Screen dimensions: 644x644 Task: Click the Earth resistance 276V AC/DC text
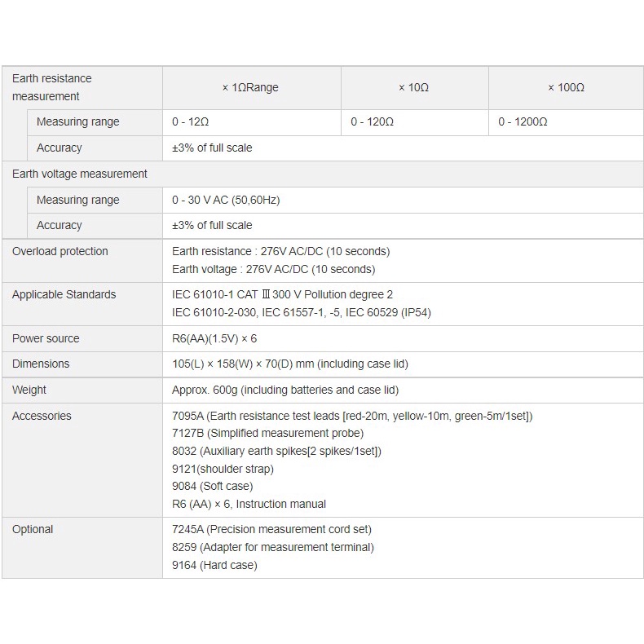pos(281,251)
